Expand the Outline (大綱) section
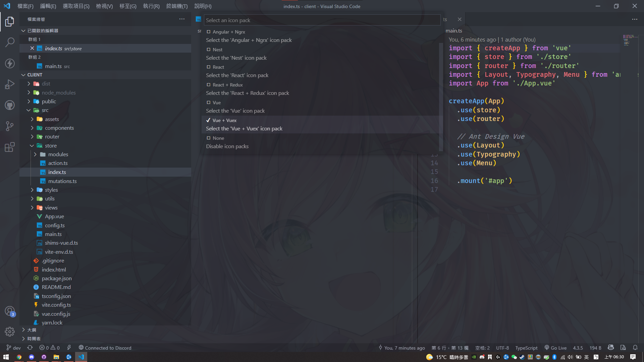644x362 pixels. [x=23, y=330]
